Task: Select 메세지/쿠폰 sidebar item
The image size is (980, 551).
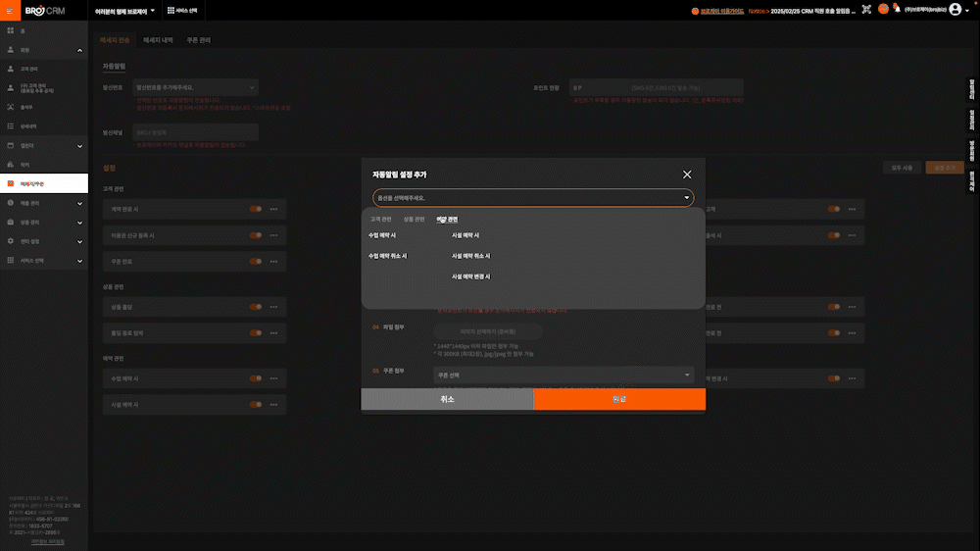Action: click(x=44, y=183)
